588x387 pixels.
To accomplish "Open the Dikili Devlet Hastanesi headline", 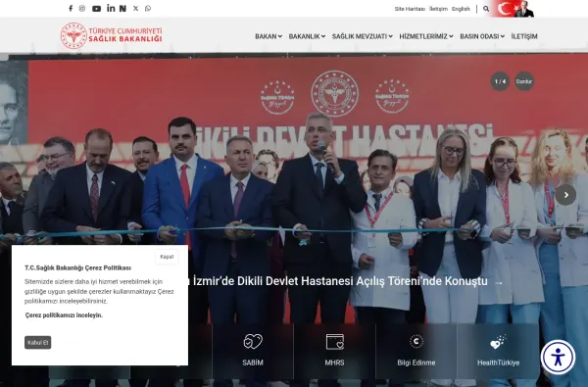I will (337, 281).
